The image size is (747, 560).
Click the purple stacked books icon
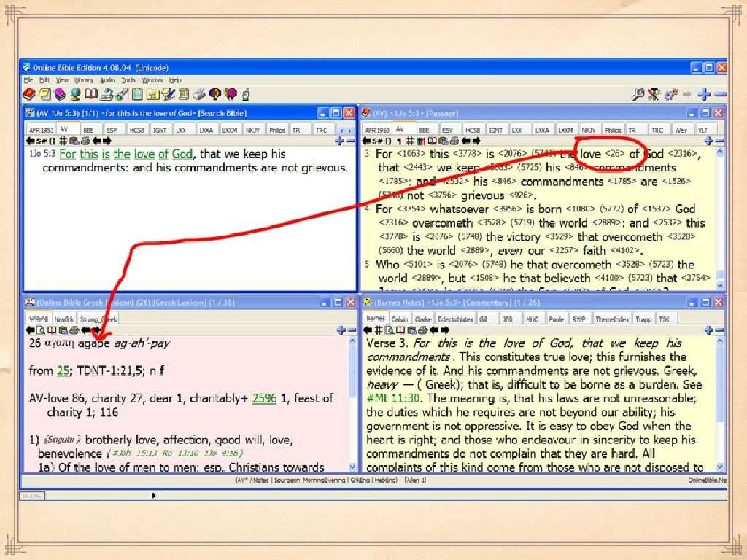[60, 94]
